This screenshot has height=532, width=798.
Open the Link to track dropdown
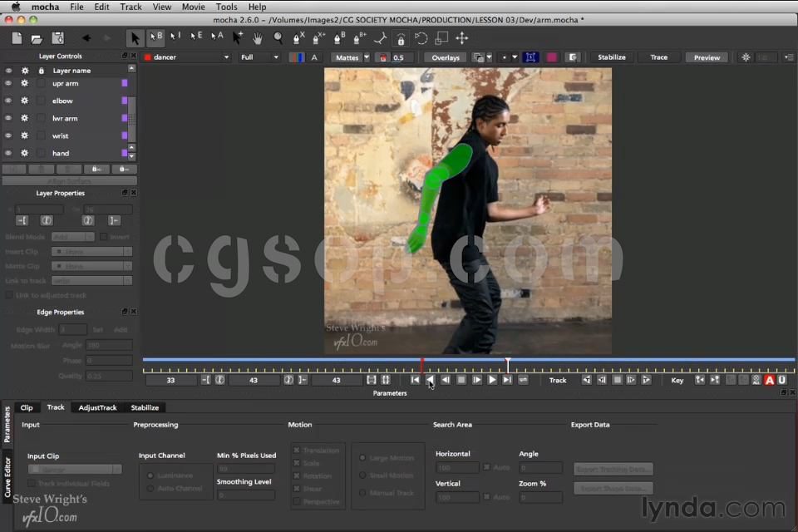tap(91, 281)
